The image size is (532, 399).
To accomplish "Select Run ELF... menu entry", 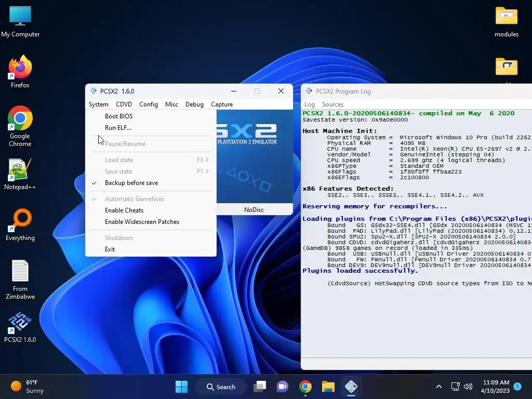I will [x=151, y=128].
